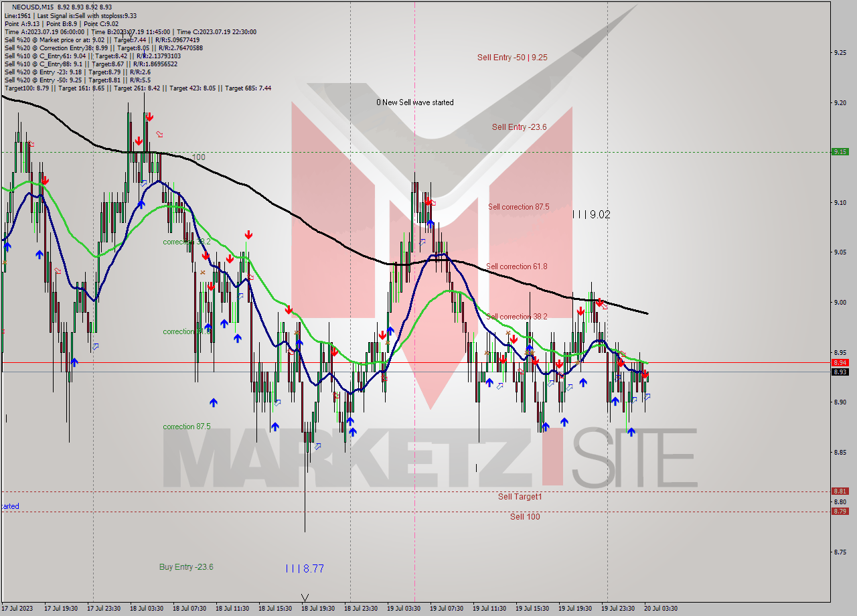857x616 pixels.
Task: Click the 'Sell correction 87.5' label
Action: point(518,208)
